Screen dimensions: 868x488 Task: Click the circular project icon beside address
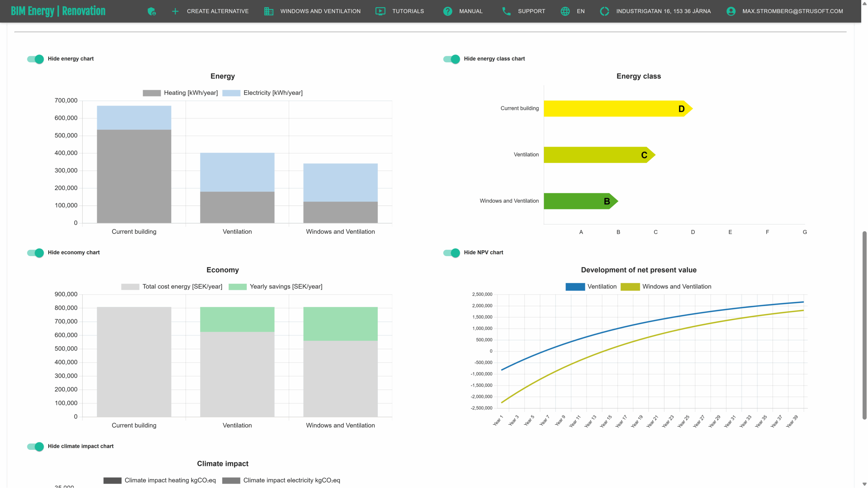pos(605,11)
